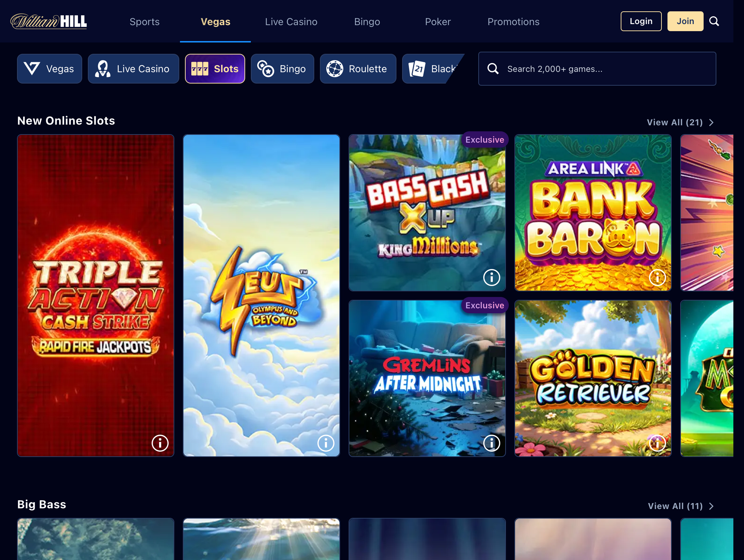744x560 pixels.
Task: Focus the Search 2,000+ games field
Action: tap(597, 69)
